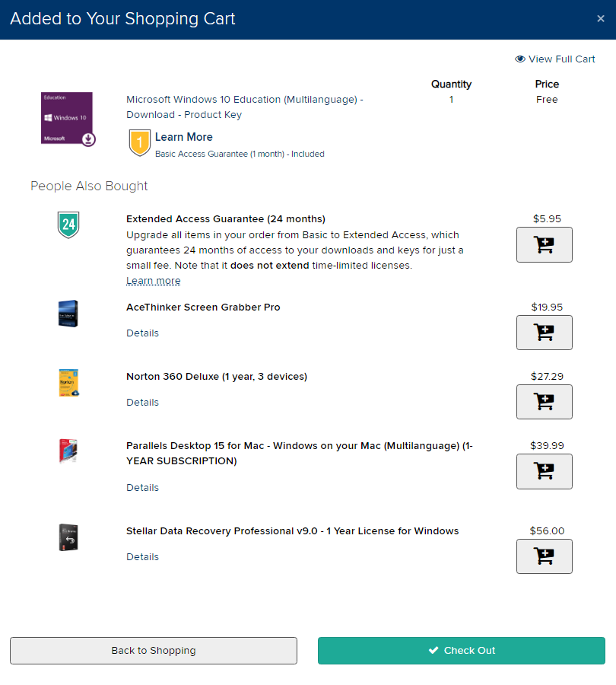Screen dimensions: 616x685
Task: View Details for Parallels Desktop 15
Action: point(143,488)
